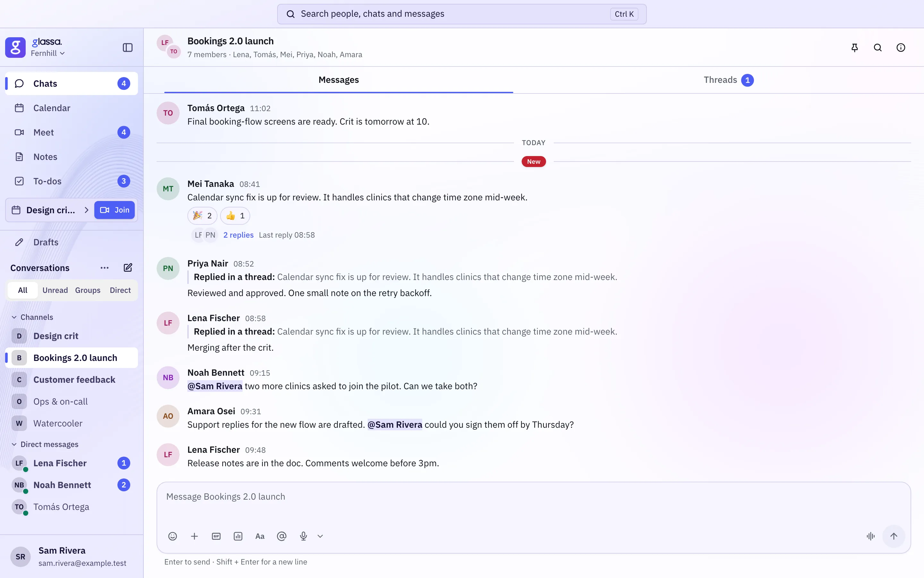Open the 2 replies thread link
The height and width of the screenshot is (578, 924).
(238, 235)
